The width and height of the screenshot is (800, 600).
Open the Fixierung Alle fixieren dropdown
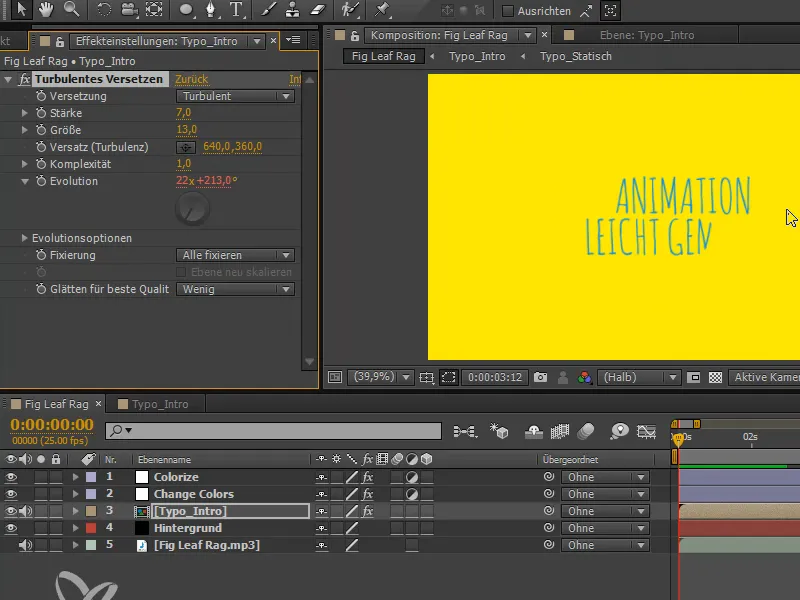[x=235, y=255]
